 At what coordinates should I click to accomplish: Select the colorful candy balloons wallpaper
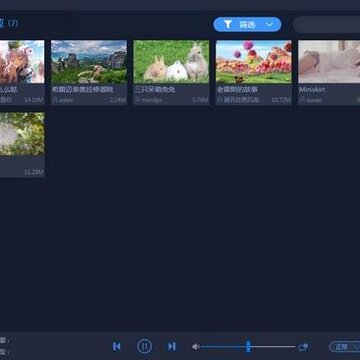click(x=254, y=62)
